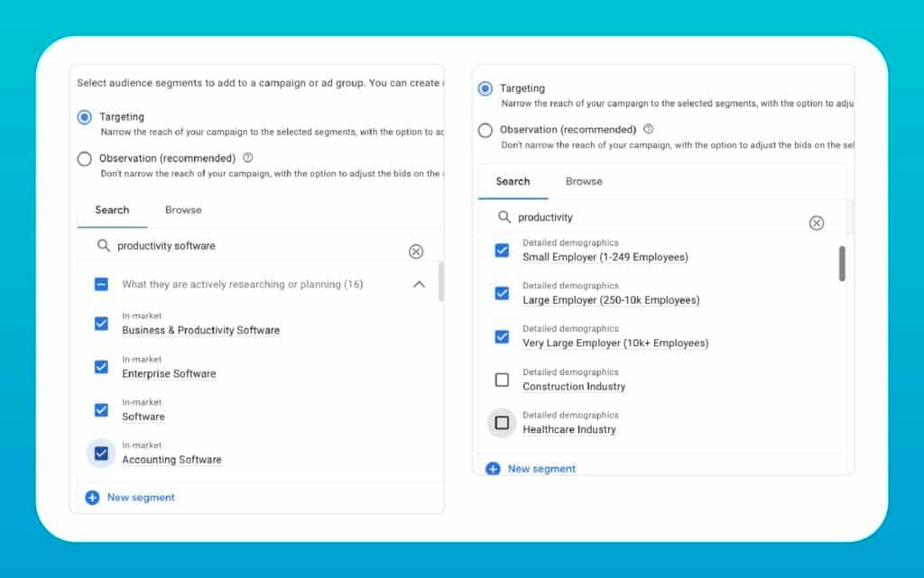Click the plus icon for New segment, right panel
Viewport: 924px width, 578px height.
[493, 469]
